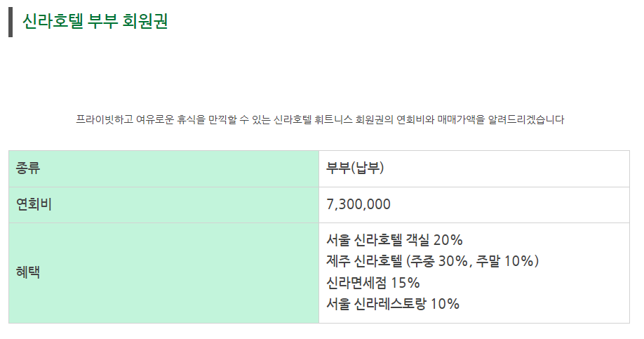
Task: Click the 혜택 header cell
Action: [163, 273]
